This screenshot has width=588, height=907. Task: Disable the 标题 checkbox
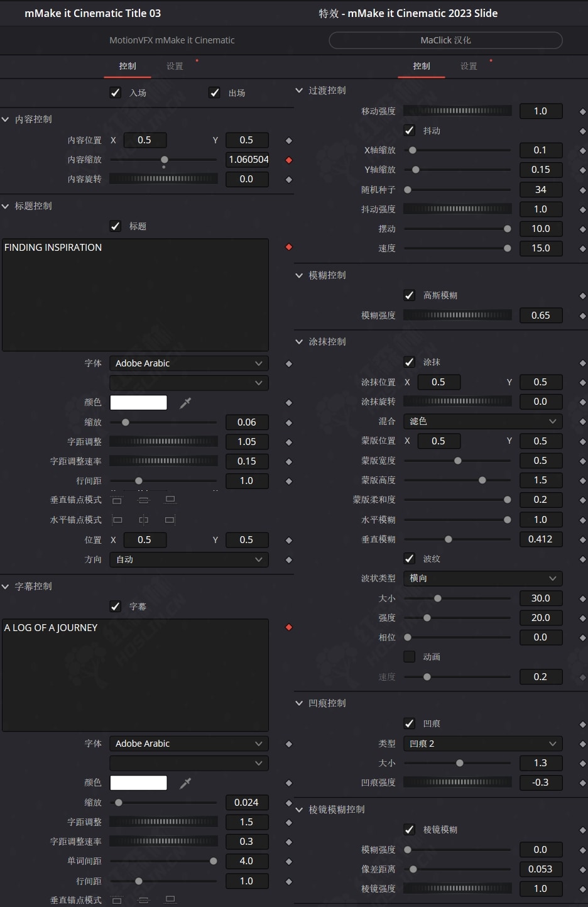(116, 226)
